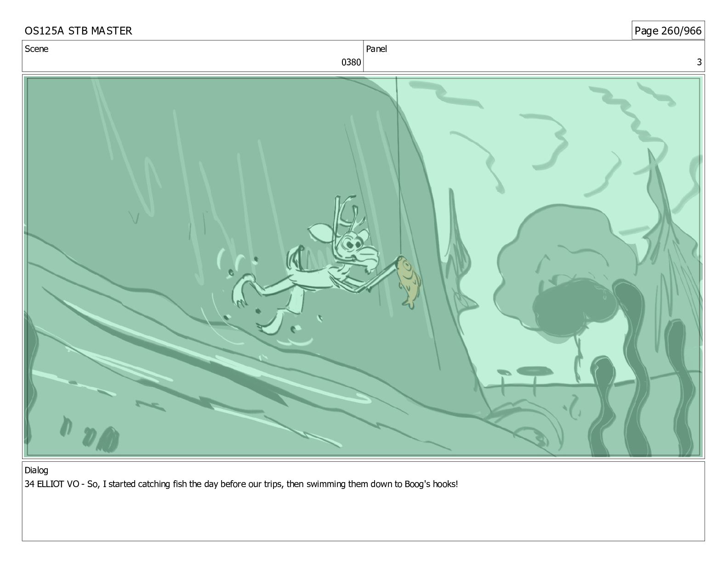Click the panel number '3'
This screenshot has height=563, width=728.
699,62
